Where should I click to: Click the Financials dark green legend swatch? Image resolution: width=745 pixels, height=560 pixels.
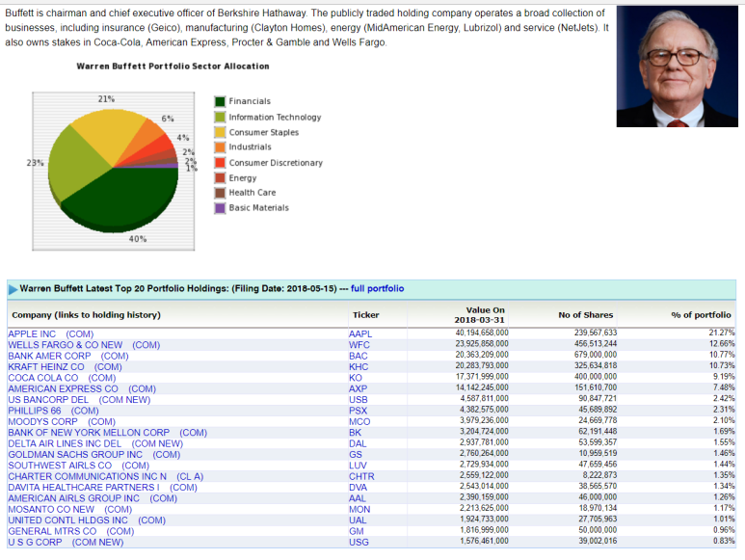point(220,101)
